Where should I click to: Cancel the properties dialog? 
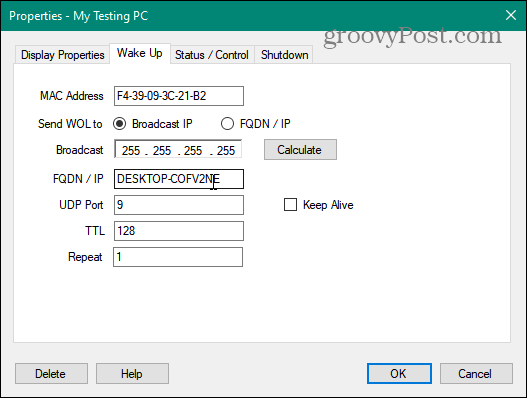pyautogui.click(x=476, y=373)
